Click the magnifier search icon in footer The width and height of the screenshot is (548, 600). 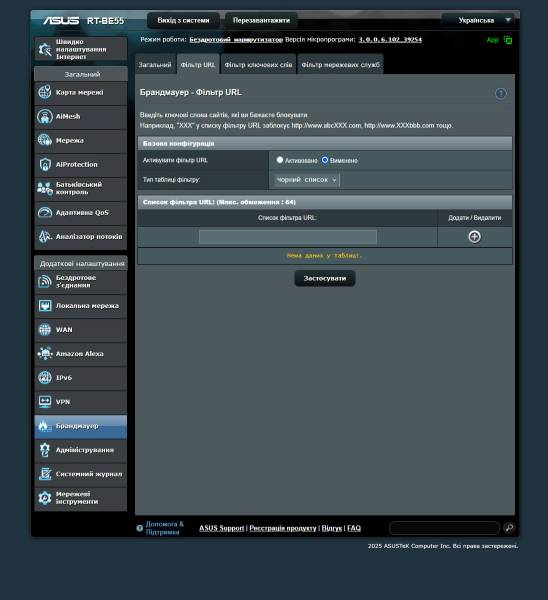(509, 528)
